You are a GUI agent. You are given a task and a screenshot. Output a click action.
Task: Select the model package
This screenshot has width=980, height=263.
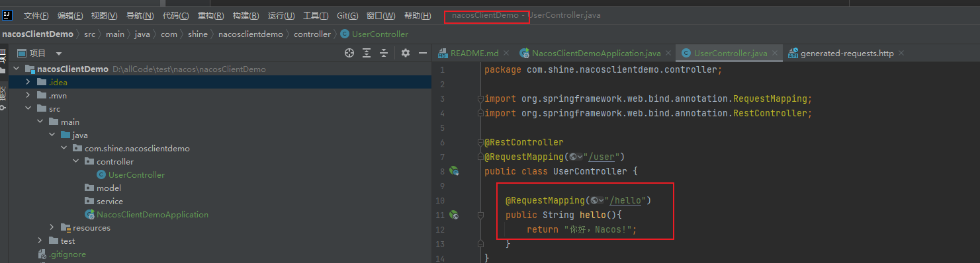[x=109, y=188]
